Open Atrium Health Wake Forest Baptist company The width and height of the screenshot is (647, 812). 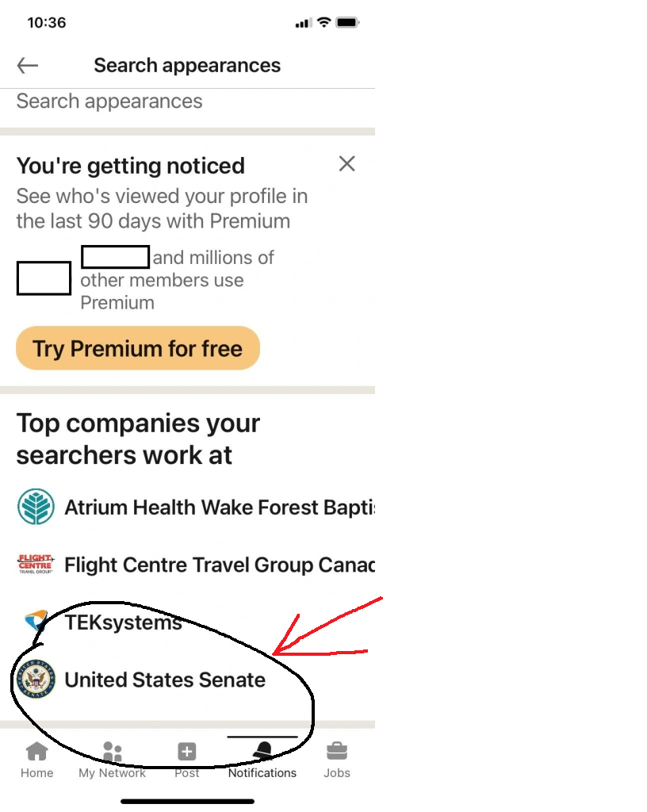[x=219, y=507]
